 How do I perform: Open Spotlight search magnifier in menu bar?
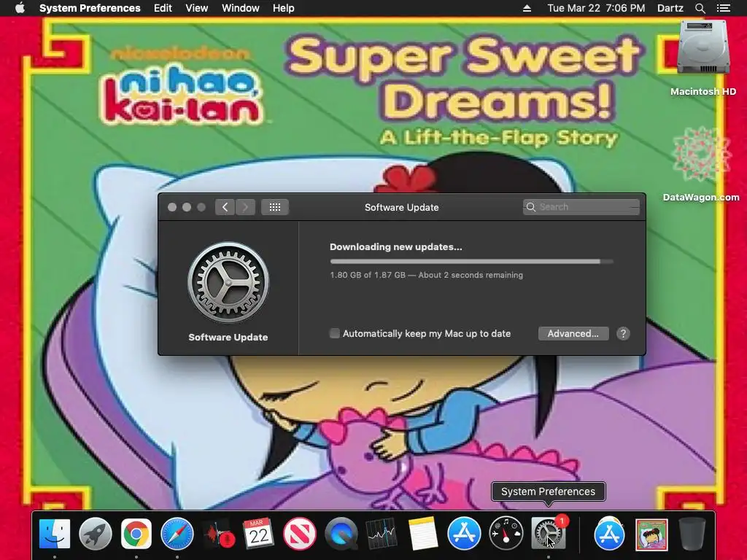click(x=700, y=8)
